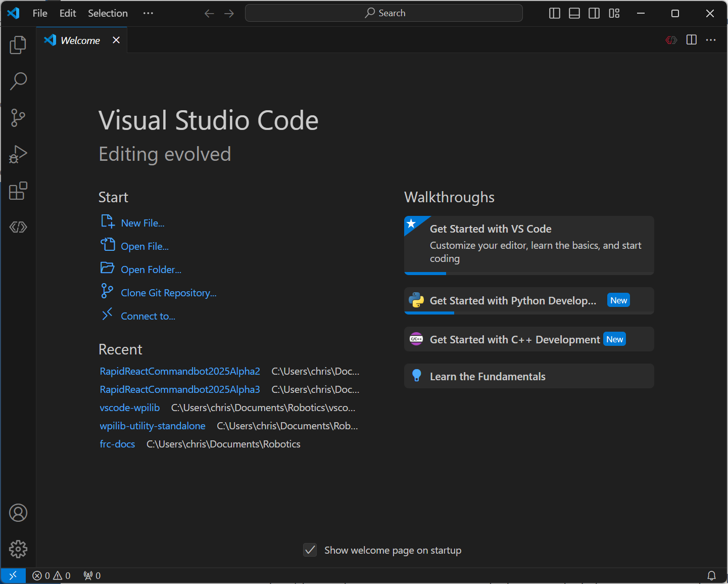Click the notifications bell in status bar
The width and height of the screenshot is (728, 584).
[x=711, y=575]
